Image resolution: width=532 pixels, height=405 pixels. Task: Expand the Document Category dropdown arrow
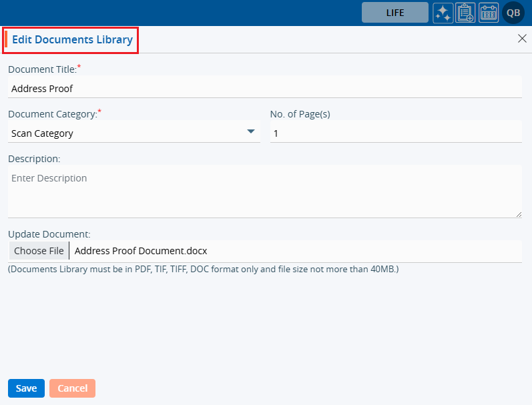(251, 132)
